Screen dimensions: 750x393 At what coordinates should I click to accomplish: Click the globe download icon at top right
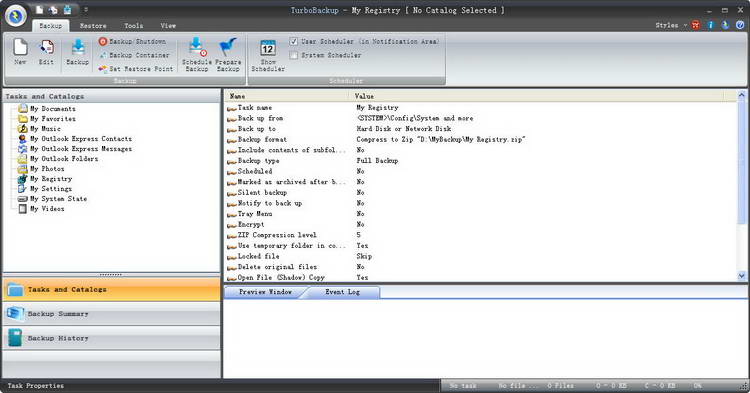725,25
